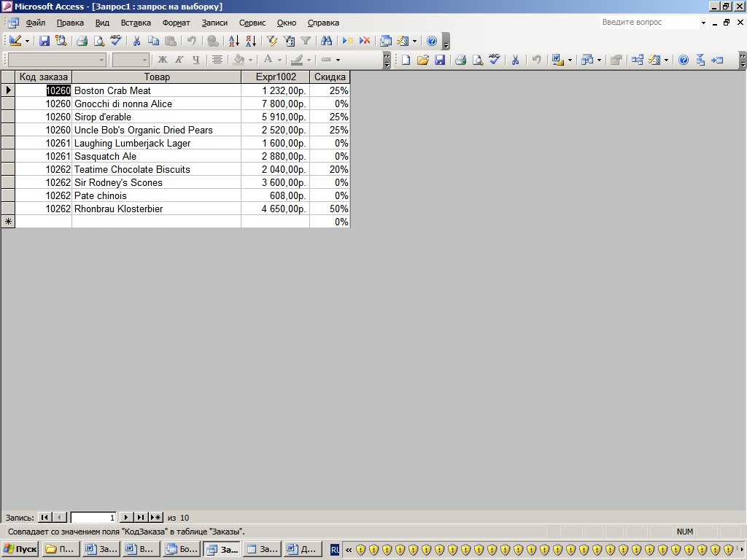Click the Properties icon beside Relationships

point(616,60)
